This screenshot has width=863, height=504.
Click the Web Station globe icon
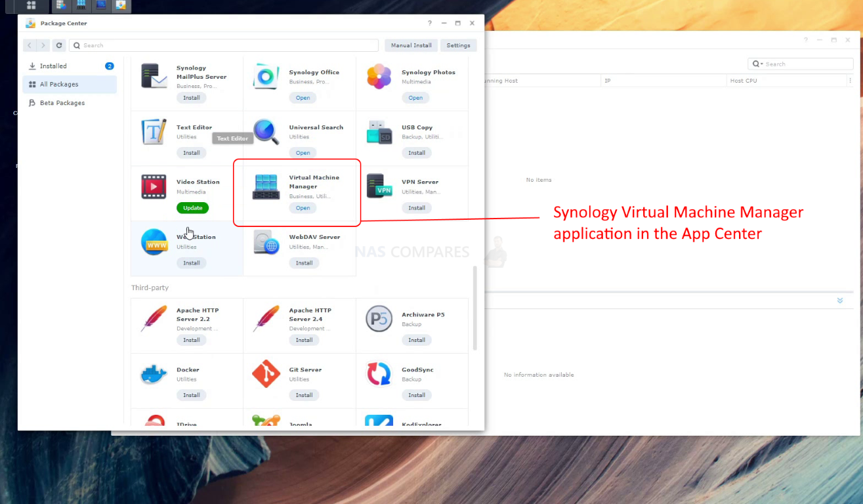click(x=154, y=241)
